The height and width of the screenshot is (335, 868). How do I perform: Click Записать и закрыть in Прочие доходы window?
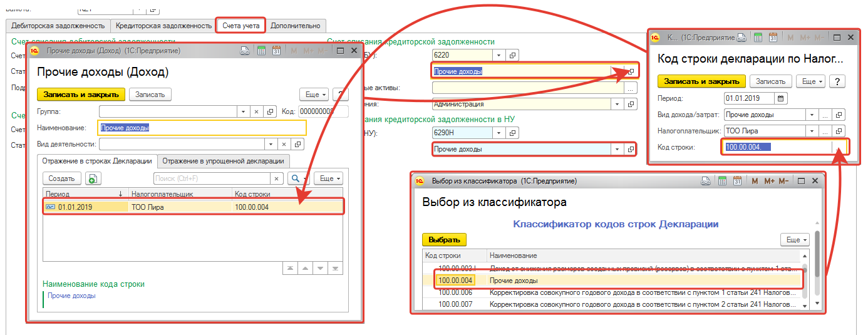pyautogui.click(x=81, y=95)
